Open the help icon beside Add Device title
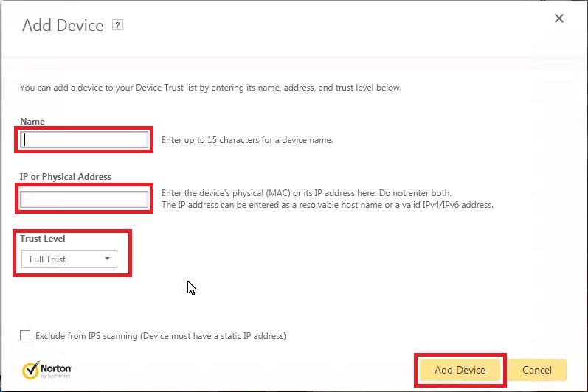Screen dimensions: 588x392 pos(117,25)
